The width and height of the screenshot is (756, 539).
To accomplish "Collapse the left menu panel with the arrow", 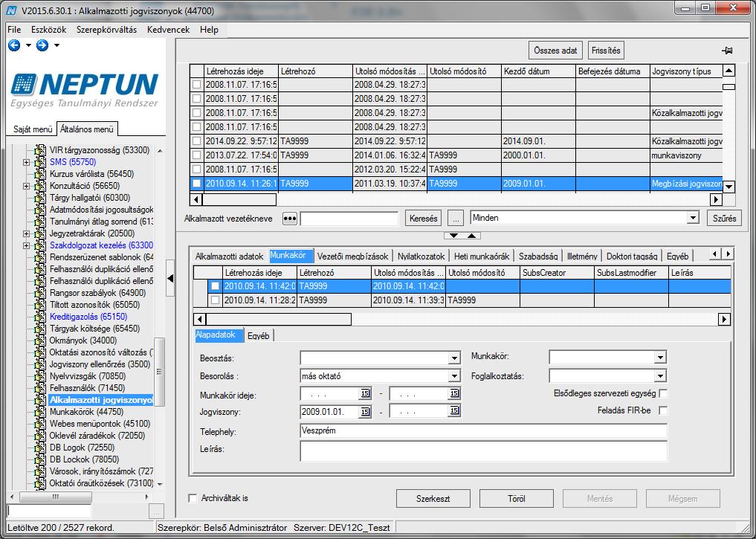I will [170, 278].
